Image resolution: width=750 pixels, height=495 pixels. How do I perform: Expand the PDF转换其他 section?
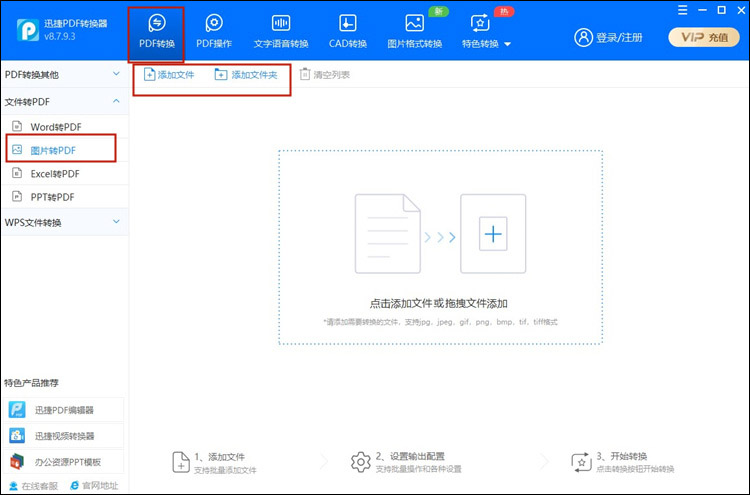[65, 74]
